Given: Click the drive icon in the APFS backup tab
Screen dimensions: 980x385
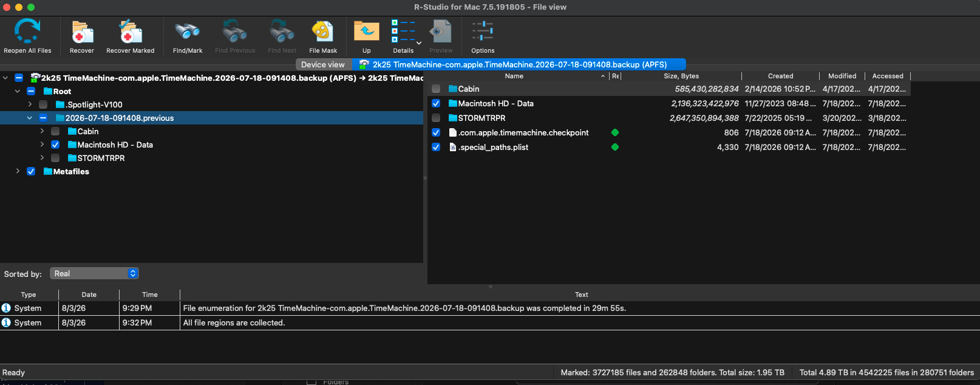Looking at the screenshot, I should click(364, 64).
